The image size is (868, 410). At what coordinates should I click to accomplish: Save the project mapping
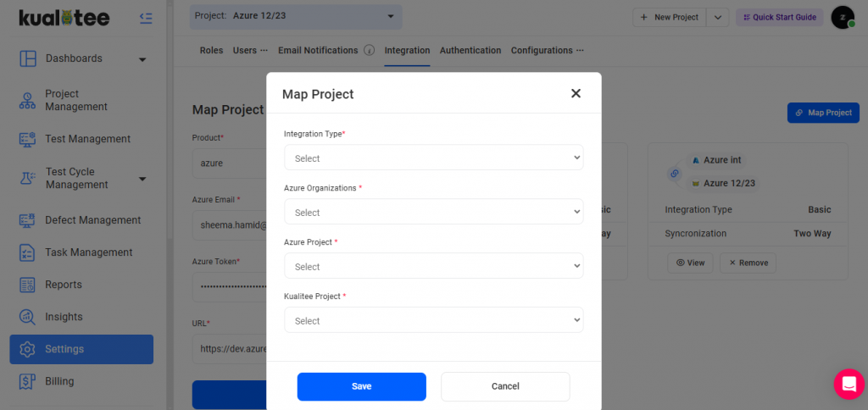click(361, 387)
